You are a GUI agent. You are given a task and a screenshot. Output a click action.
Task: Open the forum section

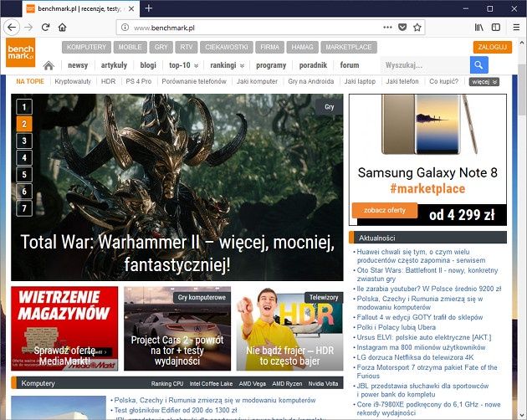[350, 65]
